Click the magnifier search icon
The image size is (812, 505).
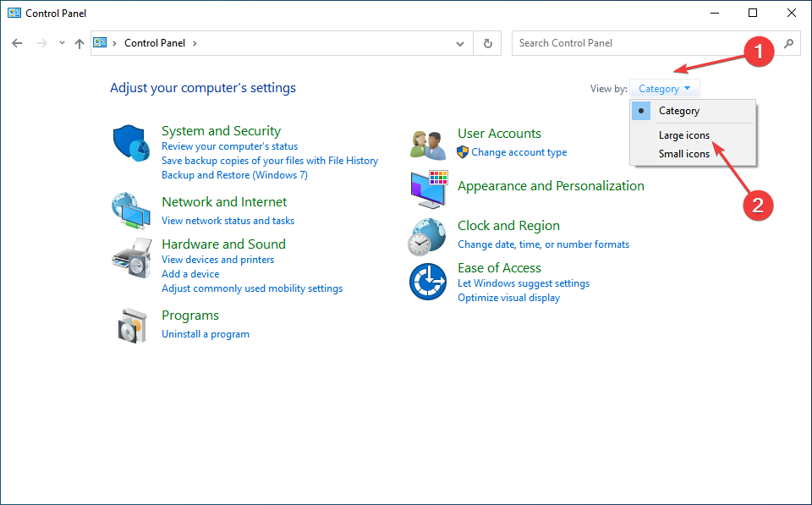tap(788, 43)
